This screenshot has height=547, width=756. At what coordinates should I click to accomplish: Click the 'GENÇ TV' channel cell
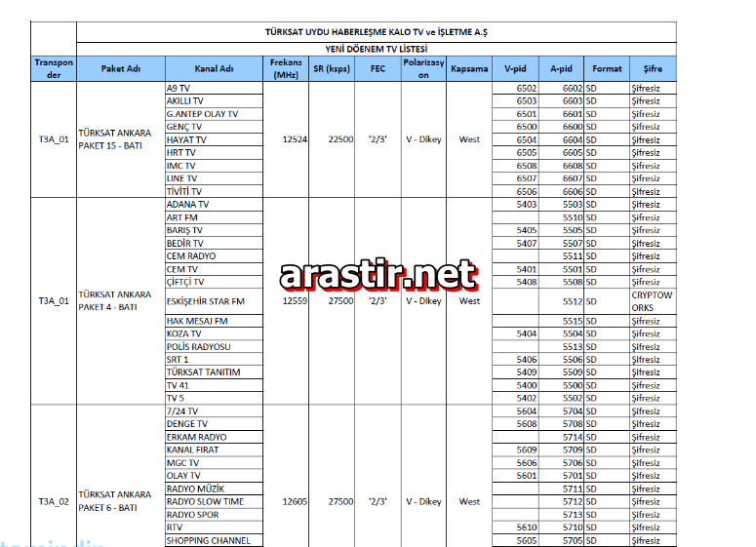click(x=214, y=127)
